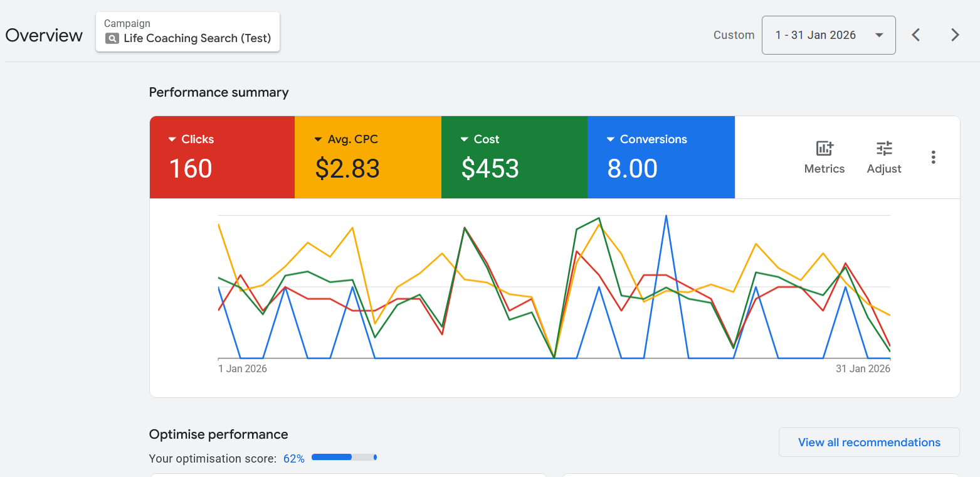Open the three-dot more options menu
Screen dimensions: 980x477
pyautogui.click(x=933, y=158)
